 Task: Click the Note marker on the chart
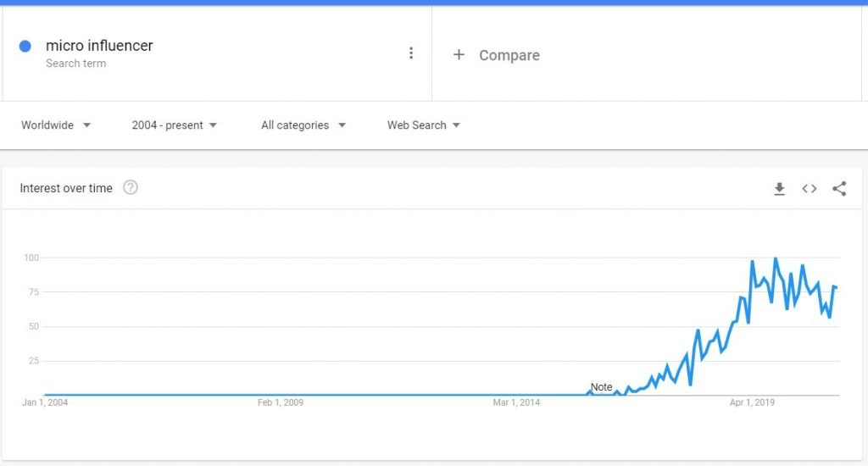601,387
